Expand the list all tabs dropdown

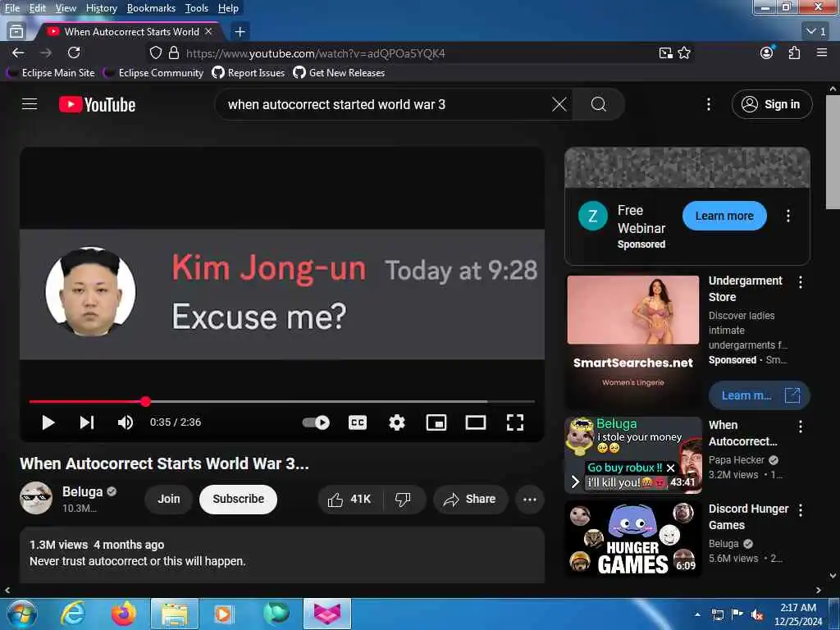tap(816, 32)
